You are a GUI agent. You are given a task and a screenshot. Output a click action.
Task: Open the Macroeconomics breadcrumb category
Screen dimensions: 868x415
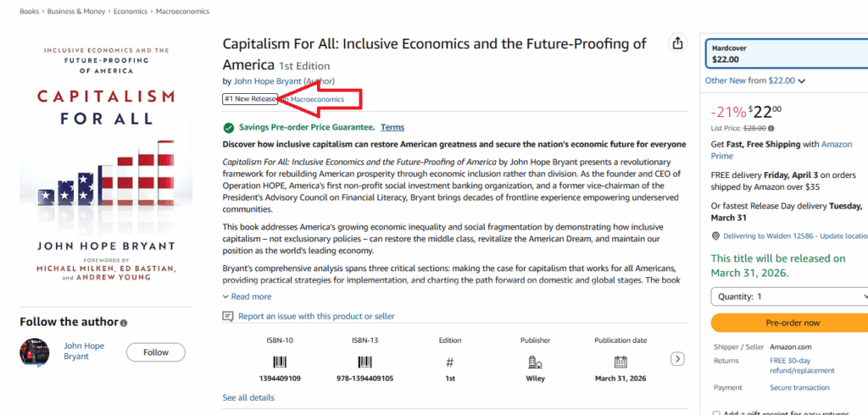click(183, 12)
